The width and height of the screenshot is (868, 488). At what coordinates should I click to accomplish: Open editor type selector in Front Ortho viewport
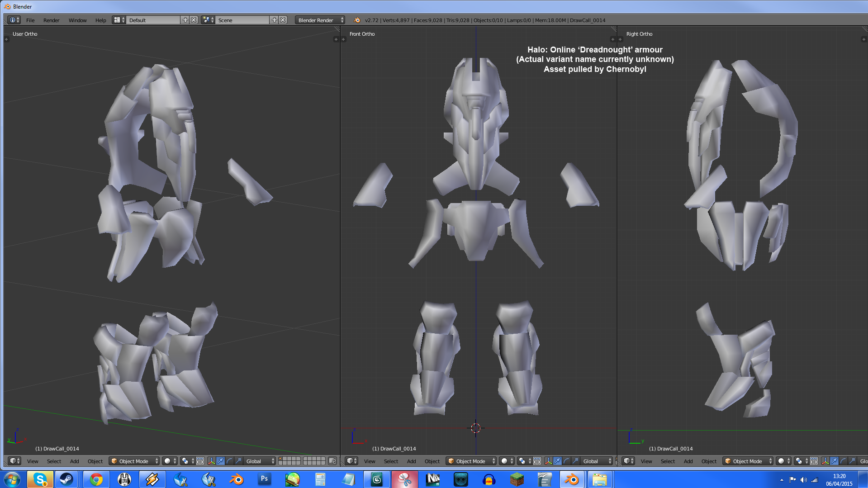click(351, 461)
